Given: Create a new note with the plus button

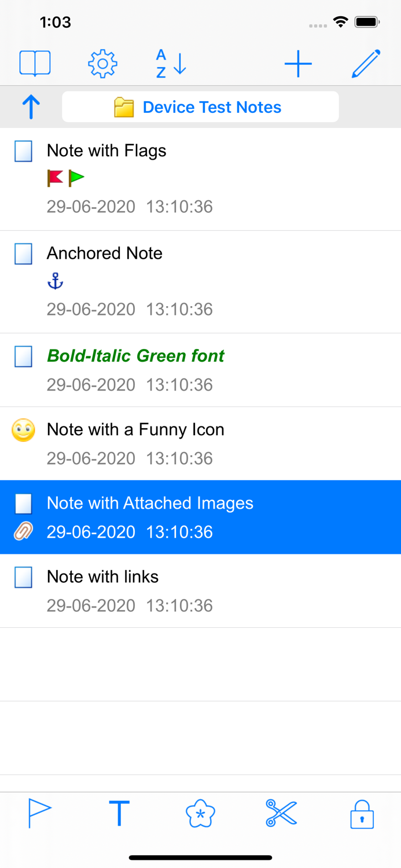Looking at the screenshot, I should (298, 64).
